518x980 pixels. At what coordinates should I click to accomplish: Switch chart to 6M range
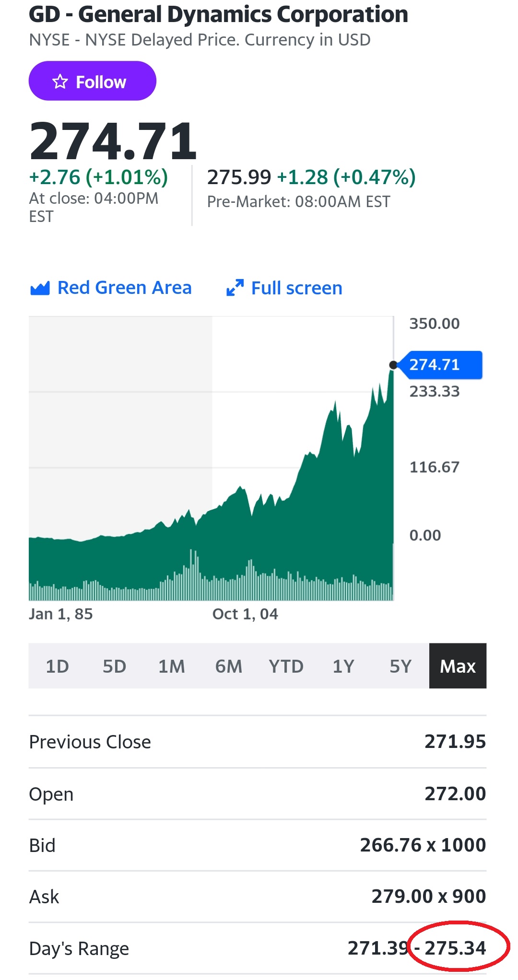click(x=229, y=666)
